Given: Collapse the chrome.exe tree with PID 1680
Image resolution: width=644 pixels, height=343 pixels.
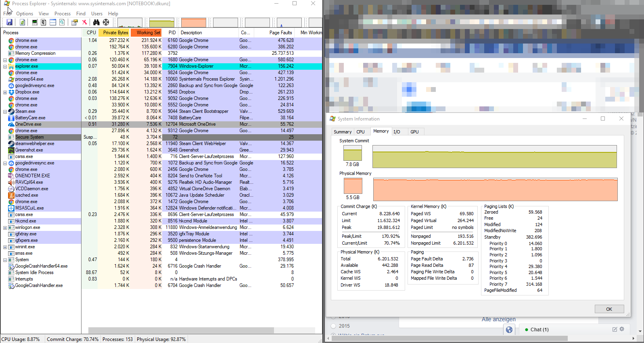Looking at the screenshot, I should pos(5,60).
